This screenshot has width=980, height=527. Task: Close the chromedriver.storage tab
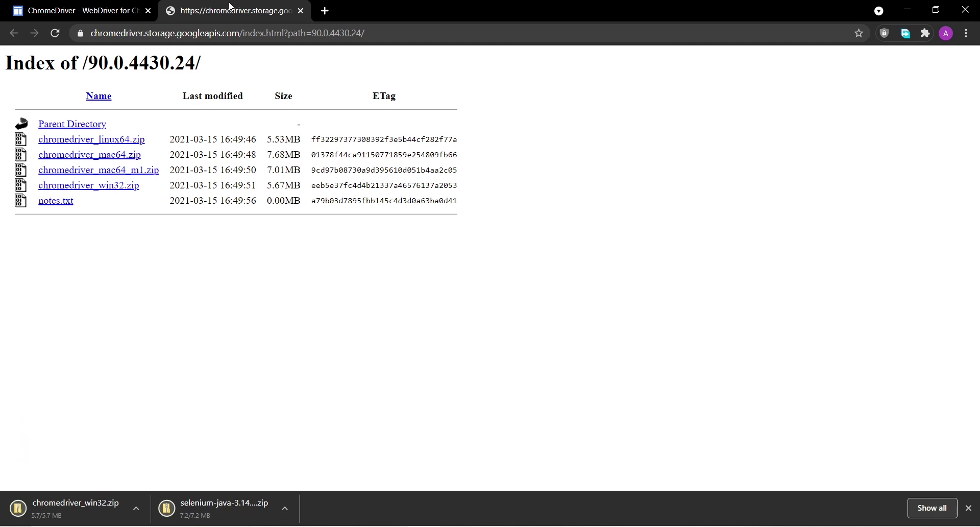click(x=301, y=11)
